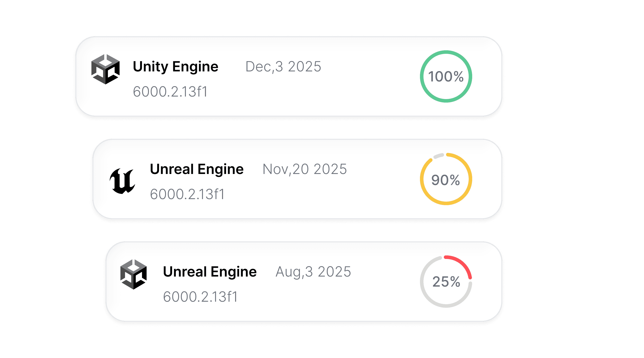644x358 pixels.
Task: Select the 'Unreal Engine' title on middle card
Action: 197,169
